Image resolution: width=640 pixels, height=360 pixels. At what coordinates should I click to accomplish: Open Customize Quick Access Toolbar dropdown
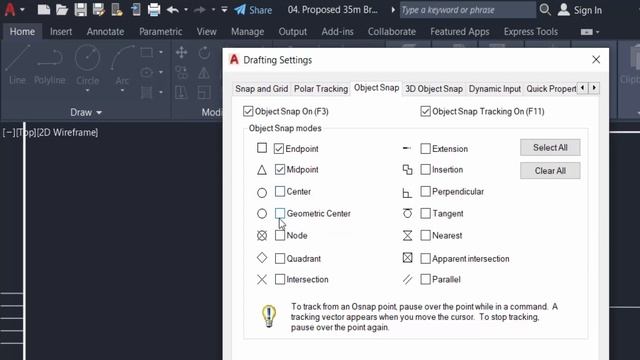224,9
